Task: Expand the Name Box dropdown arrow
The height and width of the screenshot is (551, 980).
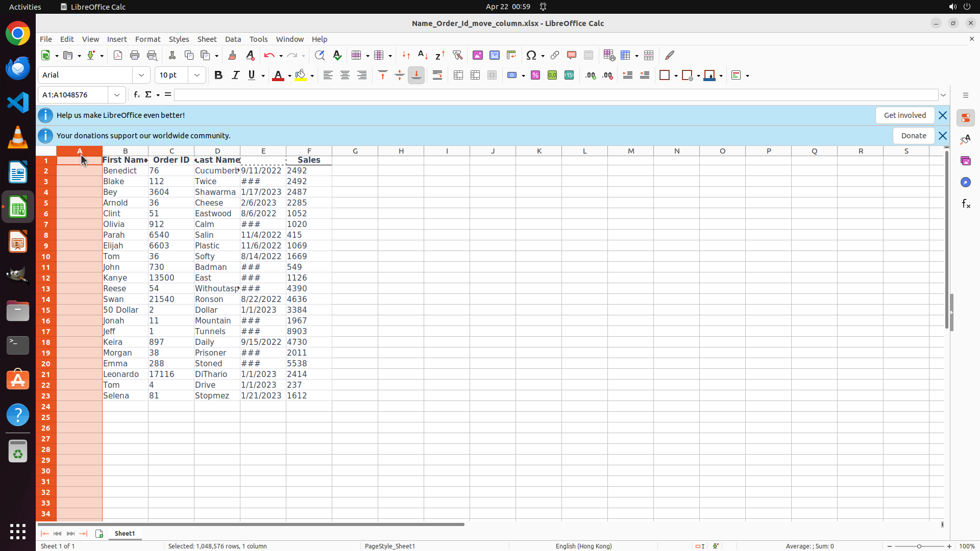Action: 117,95
